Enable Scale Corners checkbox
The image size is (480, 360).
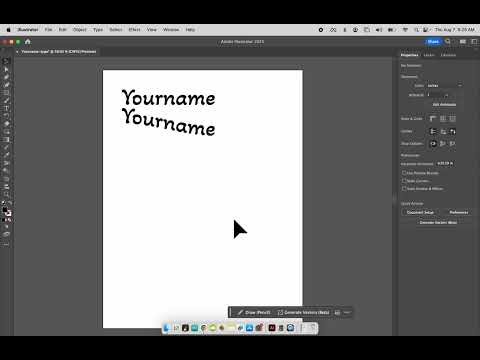404,181
